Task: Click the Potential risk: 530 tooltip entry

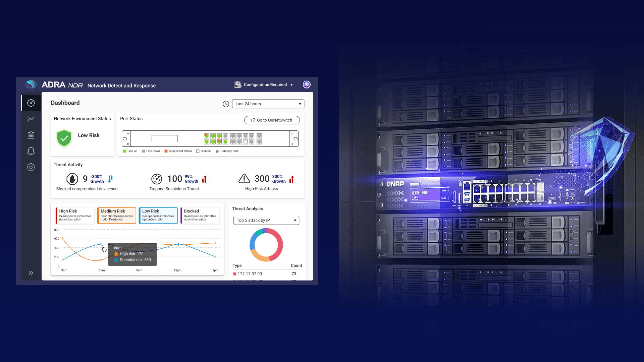Action: click(133, 260)
